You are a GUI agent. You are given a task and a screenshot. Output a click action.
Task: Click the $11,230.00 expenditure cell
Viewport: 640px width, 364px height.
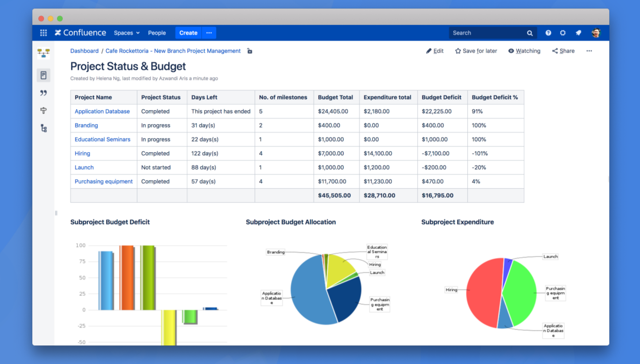(x=388, y=182)
